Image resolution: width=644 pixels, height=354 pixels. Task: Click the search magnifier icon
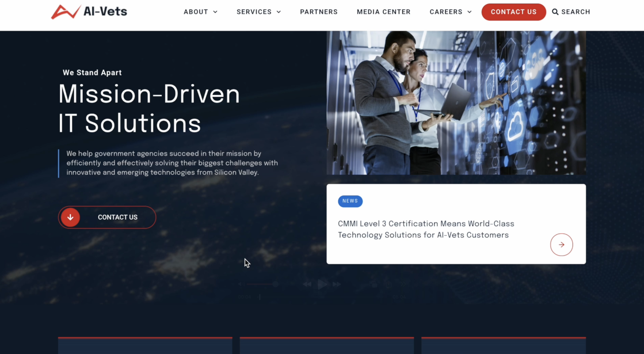(x=555, y=12)
